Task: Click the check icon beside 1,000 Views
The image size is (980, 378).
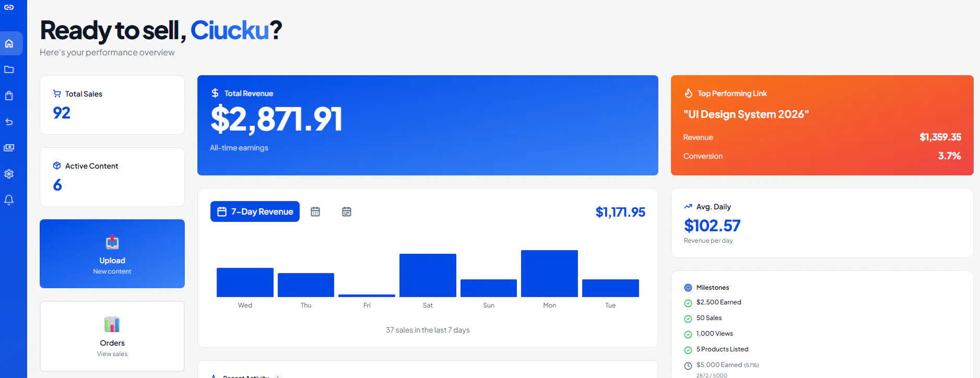Action: point(688,334)
